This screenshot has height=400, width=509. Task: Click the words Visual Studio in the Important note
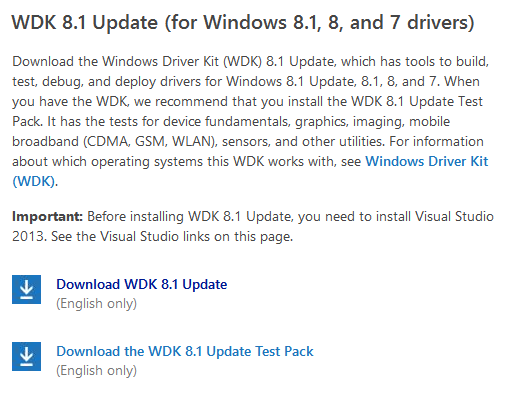[x=454, y=217]
